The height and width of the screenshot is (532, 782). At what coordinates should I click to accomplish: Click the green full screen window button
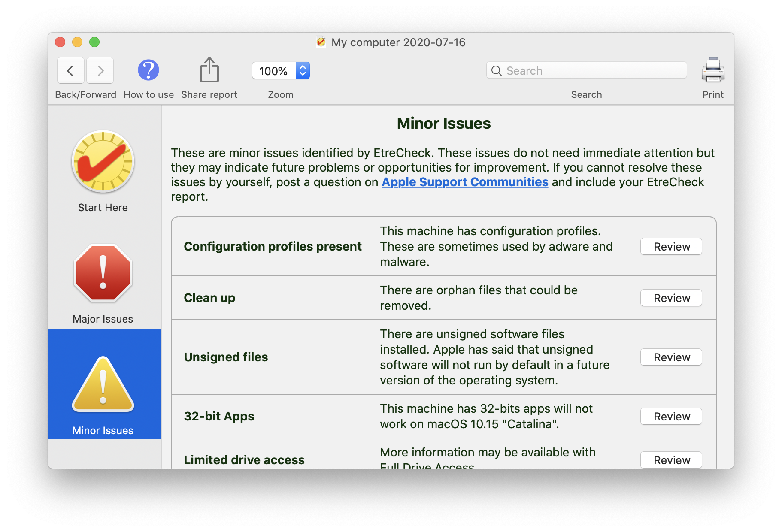coord(94,42)
